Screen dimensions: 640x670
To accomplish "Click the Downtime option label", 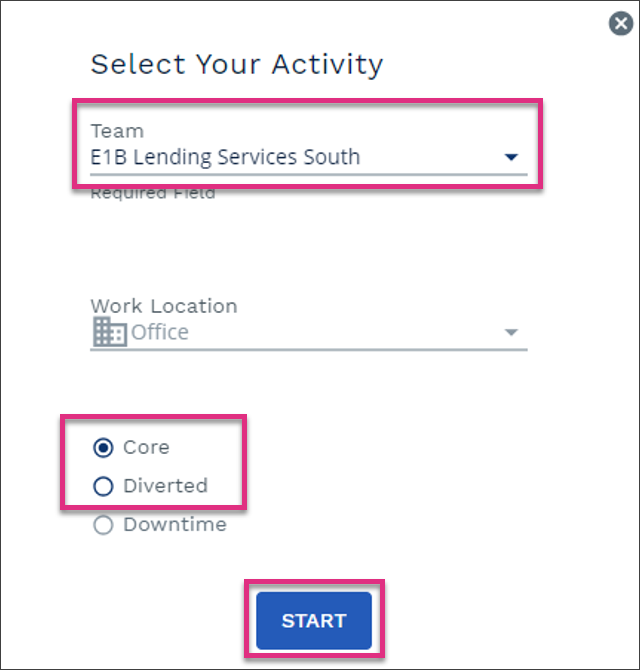I will pos(175,524).
